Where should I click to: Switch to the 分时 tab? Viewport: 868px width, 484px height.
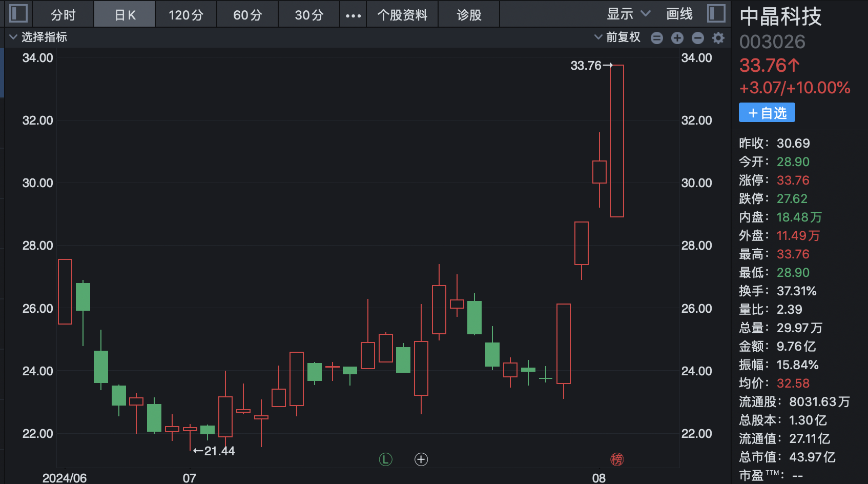63,15
